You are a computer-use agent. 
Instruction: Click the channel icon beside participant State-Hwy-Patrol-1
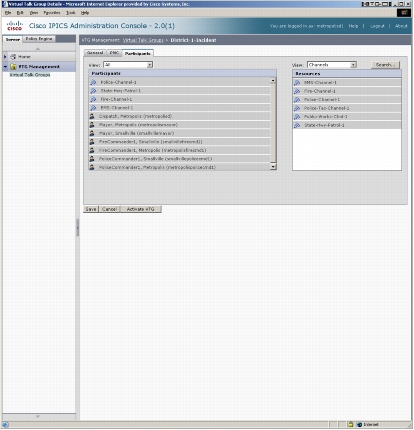(93, 91)
